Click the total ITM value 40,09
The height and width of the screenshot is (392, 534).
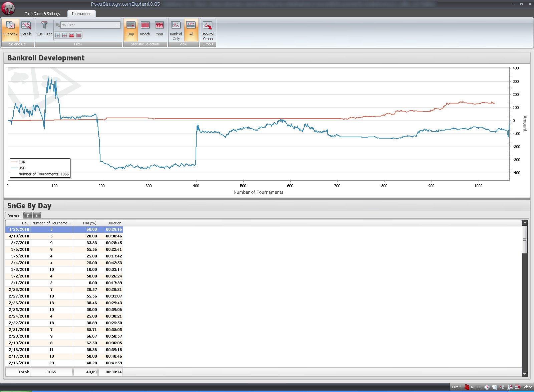85,372
